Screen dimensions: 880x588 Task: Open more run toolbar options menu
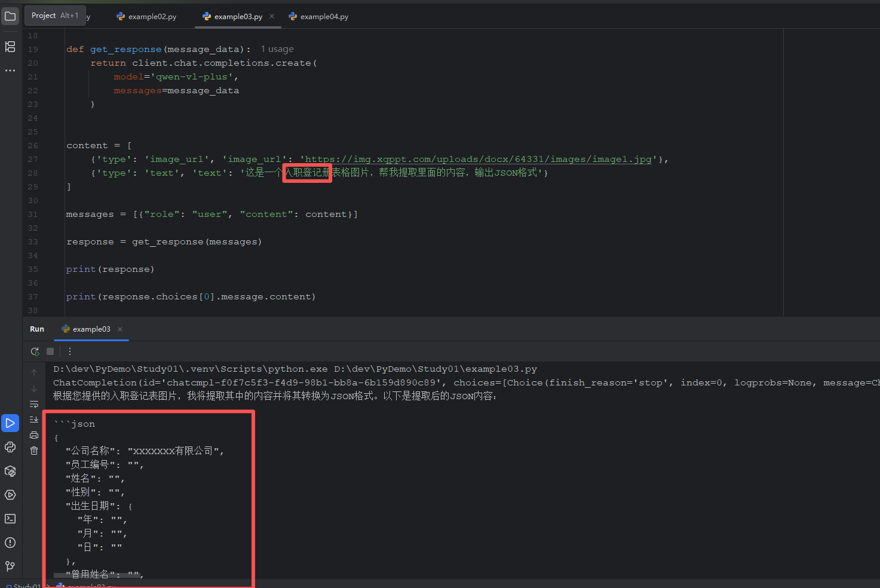(70, 351)
